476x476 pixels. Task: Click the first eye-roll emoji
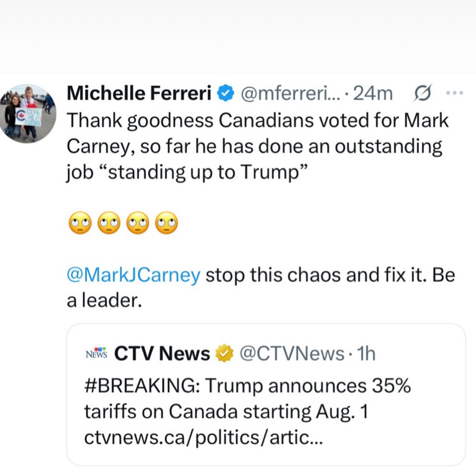coord(80,224)
